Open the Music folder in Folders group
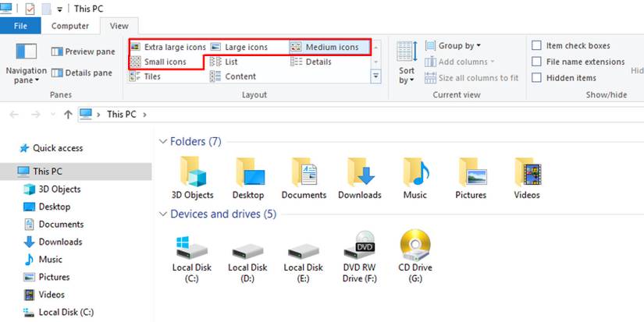 click(415, 172)
